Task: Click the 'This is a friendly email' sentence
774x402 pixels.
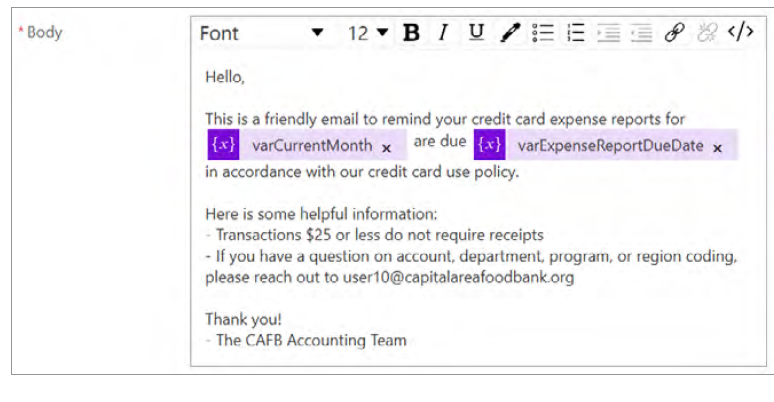Action: 445,119
